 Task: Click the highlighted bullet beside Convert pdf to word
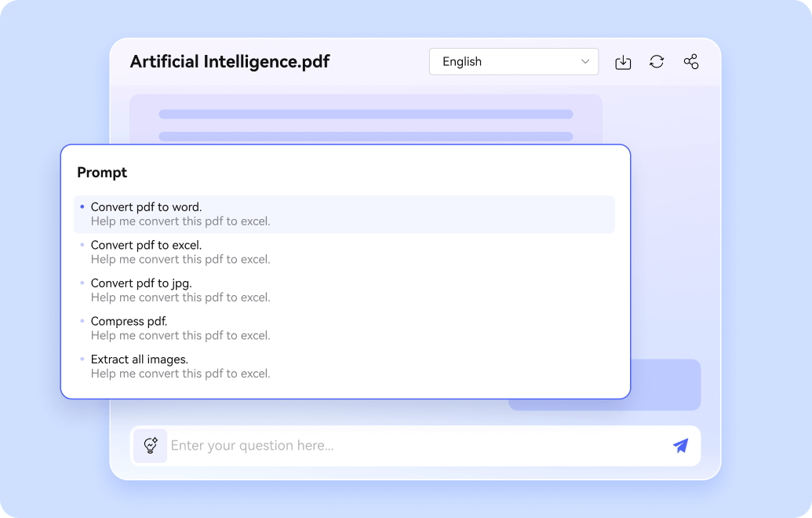pos(82,207)
